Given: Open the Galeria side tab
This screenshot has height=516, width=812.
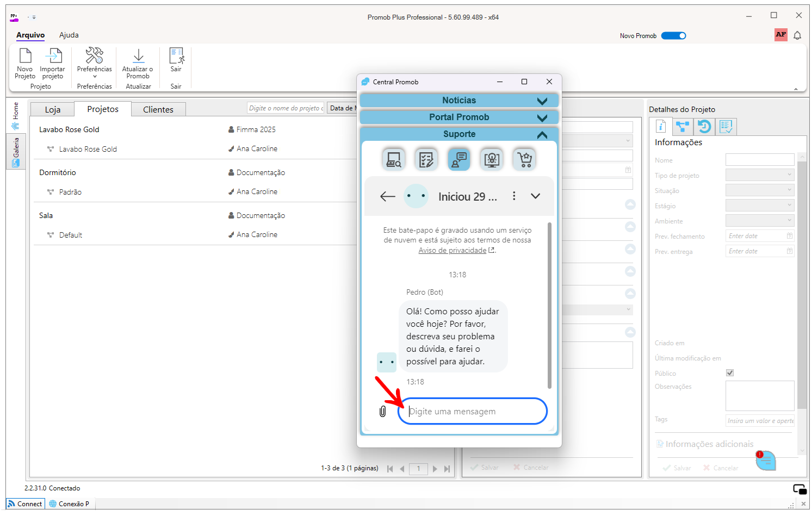Looking at the screenshot, I should point(16,152).
